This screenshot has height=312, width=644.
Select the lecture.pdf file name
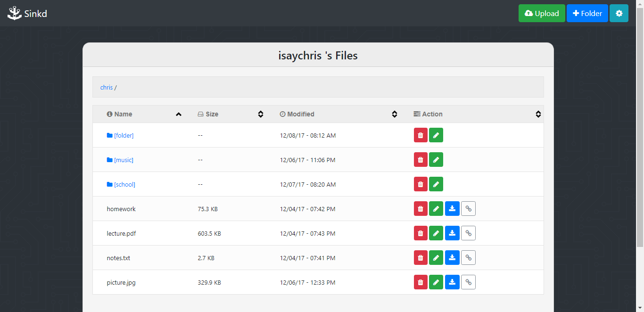tap(122, 233)
